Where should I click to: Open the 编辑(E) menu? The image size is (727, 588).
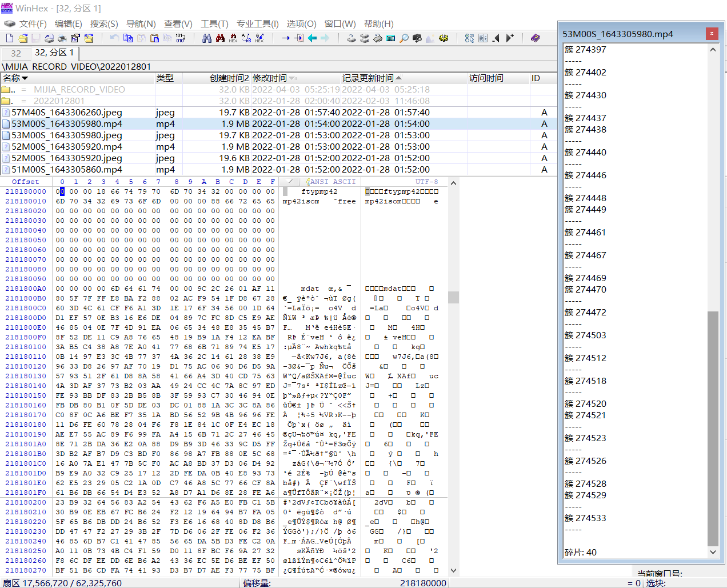pos(69,23)
